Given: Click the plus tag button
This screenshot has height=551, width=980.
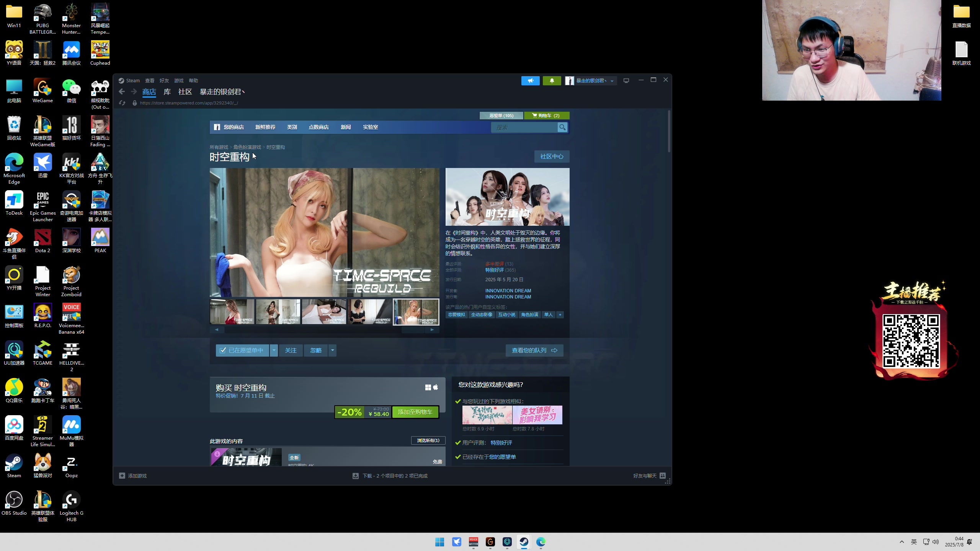Looking at the screenshot, I should [560, 315].
